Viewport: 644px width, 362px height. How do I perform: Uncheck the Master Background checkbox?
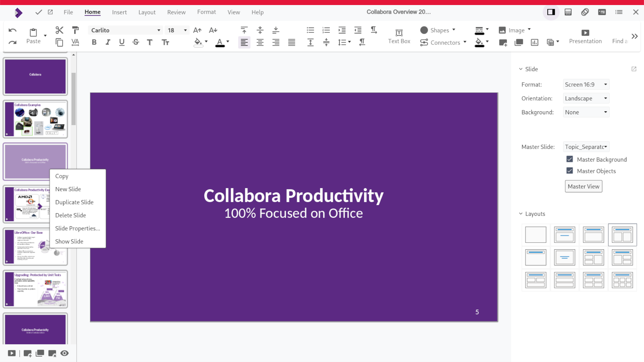[x=570, y=159]
